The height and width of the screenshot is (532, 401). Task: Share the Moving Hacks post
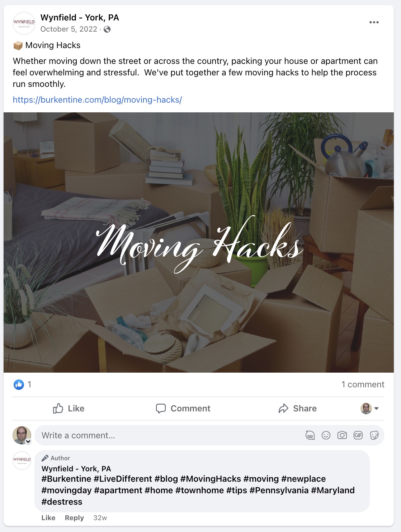[298, 409]
